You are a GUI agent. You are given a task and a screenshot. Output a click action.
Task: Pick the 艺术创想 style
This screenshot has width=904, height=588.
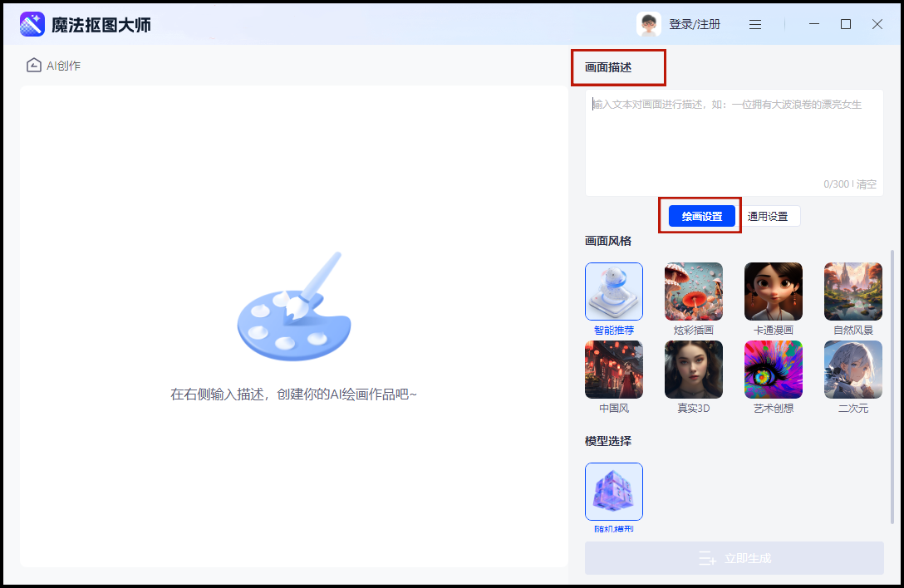pos(773,370)
